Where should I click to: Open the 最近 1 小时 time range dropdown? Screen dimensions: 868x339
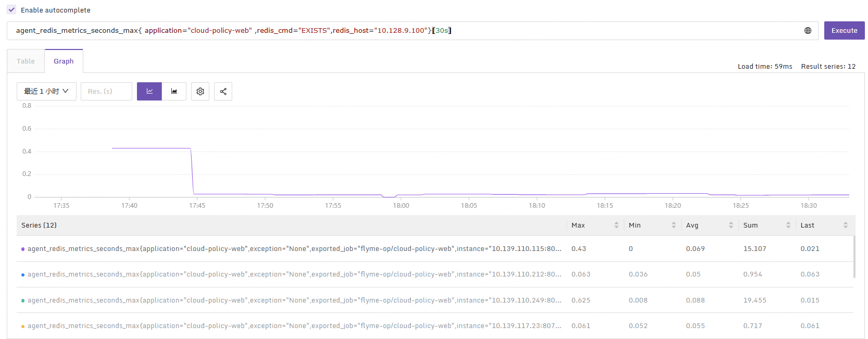click(46, 92)
